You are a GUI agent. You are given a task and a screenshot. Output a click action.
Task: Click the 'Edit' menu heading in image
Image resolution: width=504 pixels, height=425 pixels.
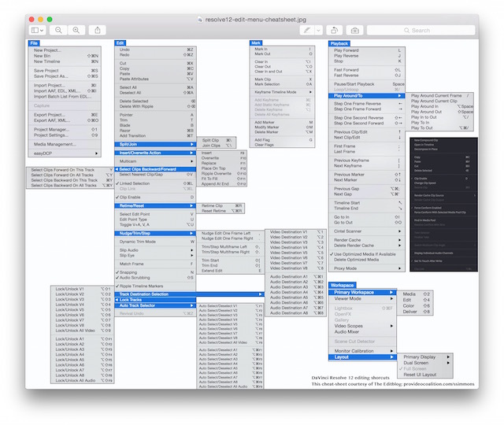click(x=120, y=43)
